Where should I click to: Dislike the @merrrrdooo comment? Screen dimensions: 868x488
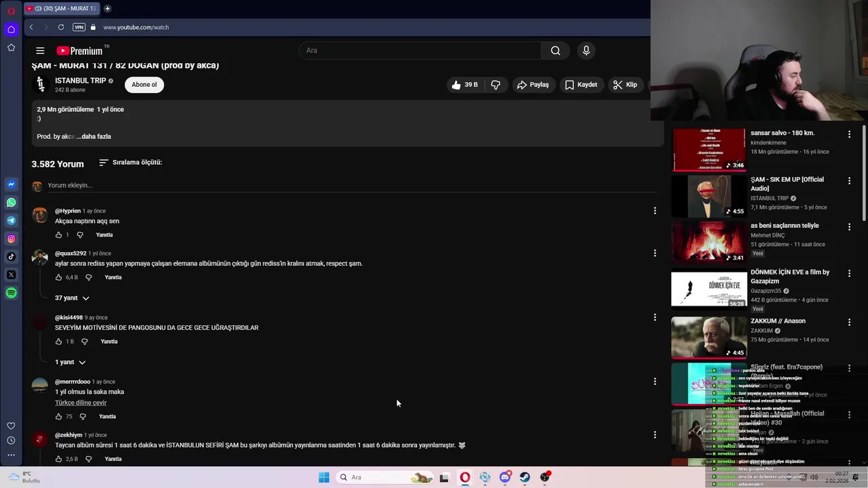83,416
